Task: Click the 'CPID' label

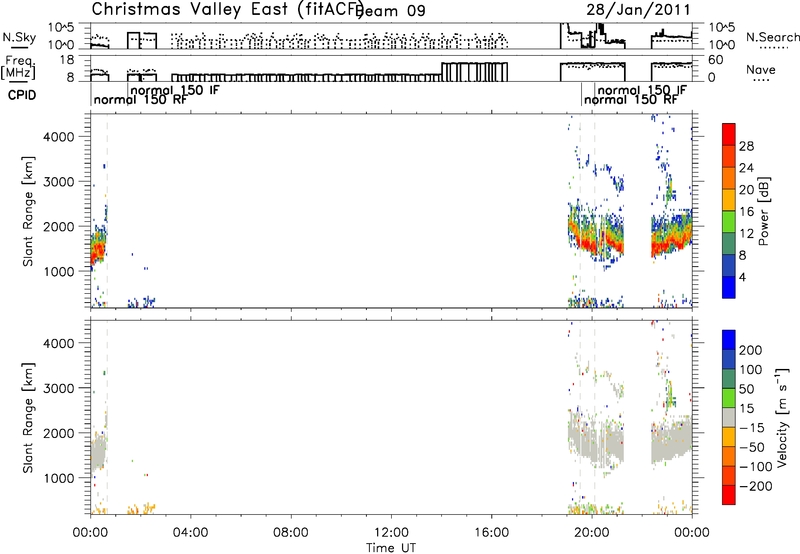Action: (22, 95)
